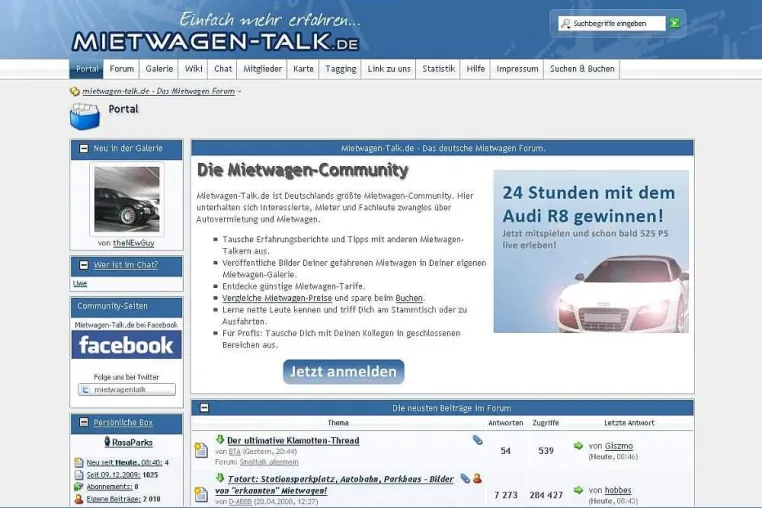Click the mietwagen-talk.de breadcrumb link
The image size is (762, 508).
[158, 91]
